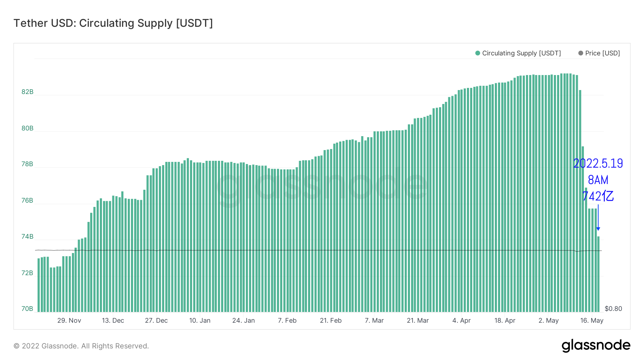Click the 29. Nov date label
644x362 pixels.
point(69,321)
